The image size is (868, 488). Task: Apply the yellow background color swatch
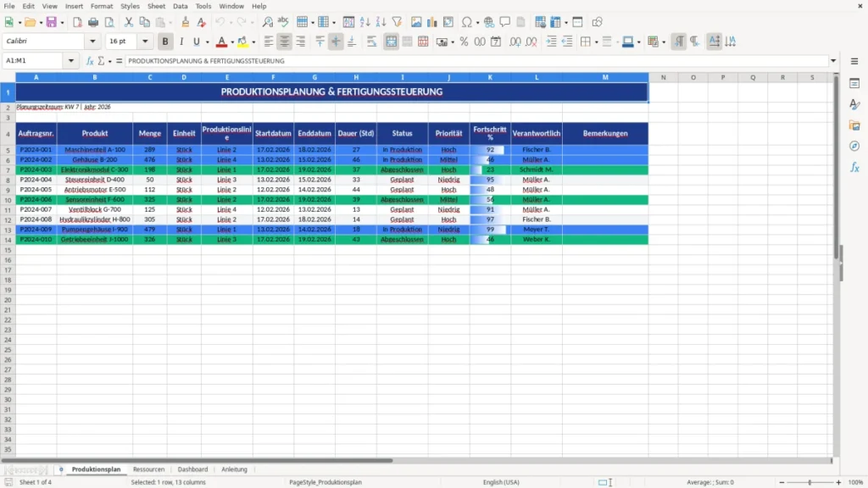tap(242, 42)
